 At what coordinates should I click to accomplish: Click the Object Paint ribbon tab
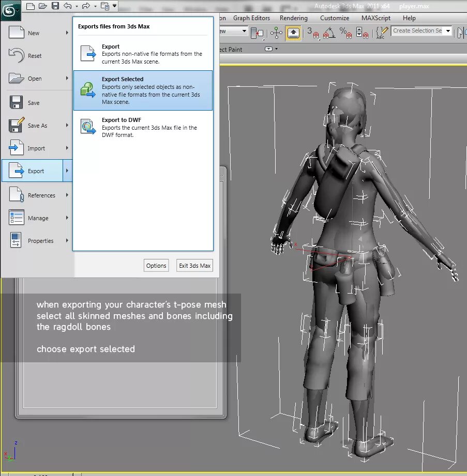[231, 49]
